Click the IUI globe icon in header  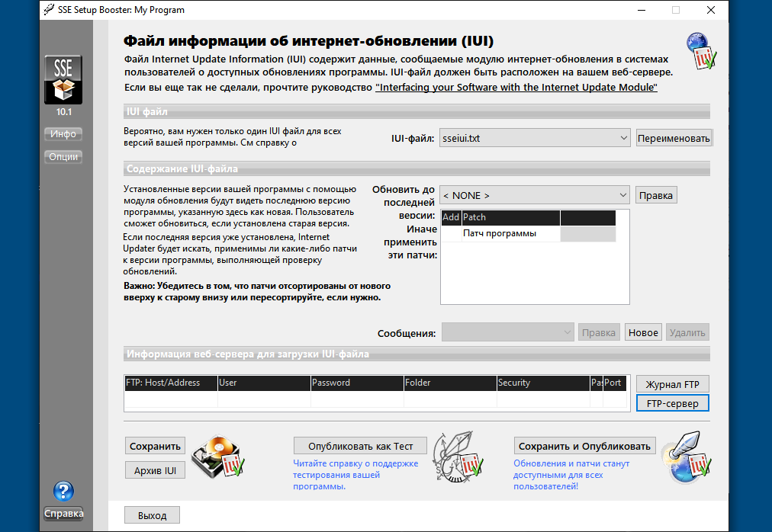(x=702, y=51)
